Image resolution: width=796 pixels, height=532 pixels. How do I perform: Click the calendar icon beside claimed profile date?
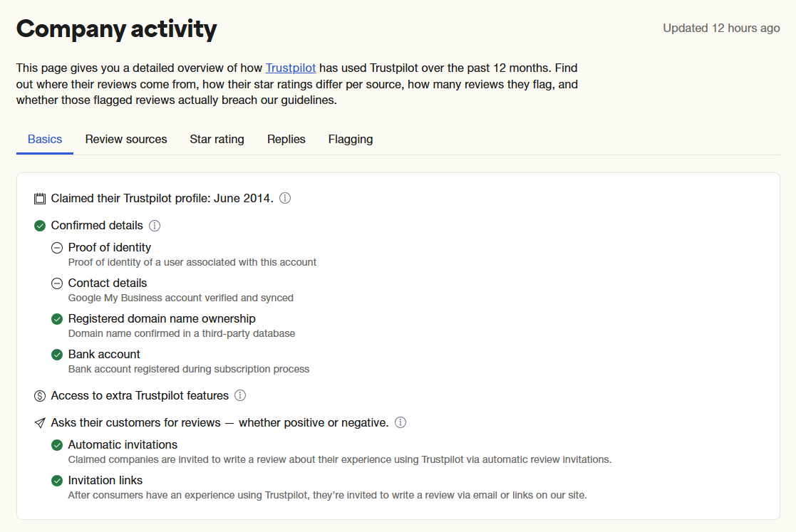tap(39, 198)
